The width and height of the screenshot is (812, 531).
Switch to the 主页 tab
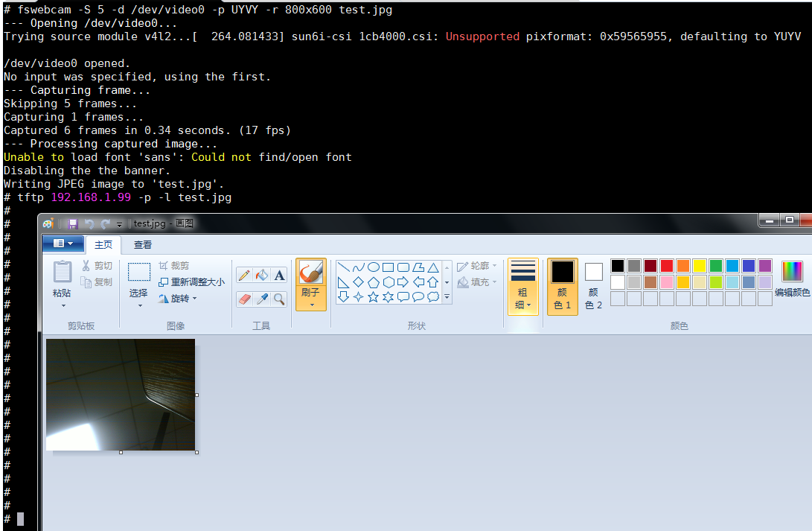[x=103, y=244]
